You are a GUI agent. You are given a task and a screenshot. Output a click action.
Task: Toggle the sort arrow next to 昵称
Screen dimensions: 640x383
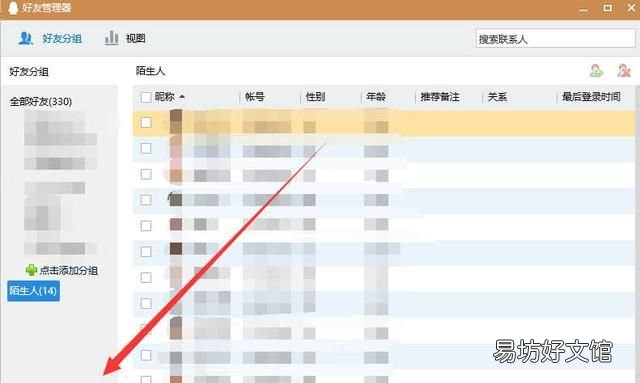click(x=182, y=97)
